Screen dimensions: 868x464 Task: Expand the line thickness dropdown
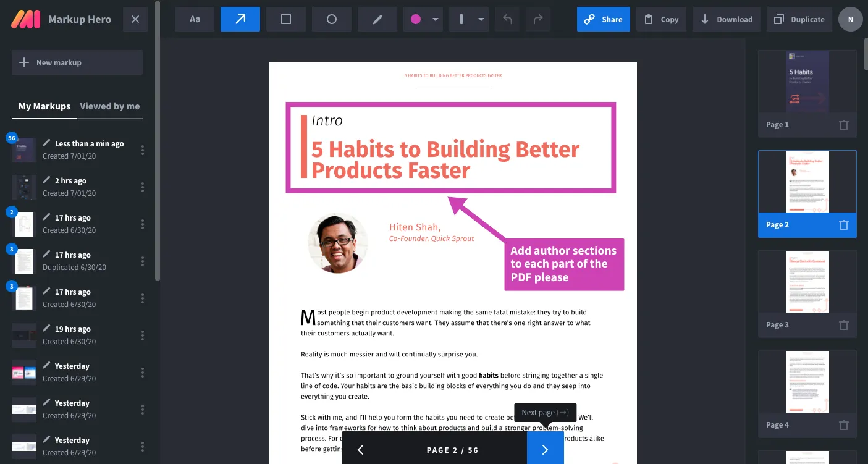pyautogui.click(x=481, y=19)
